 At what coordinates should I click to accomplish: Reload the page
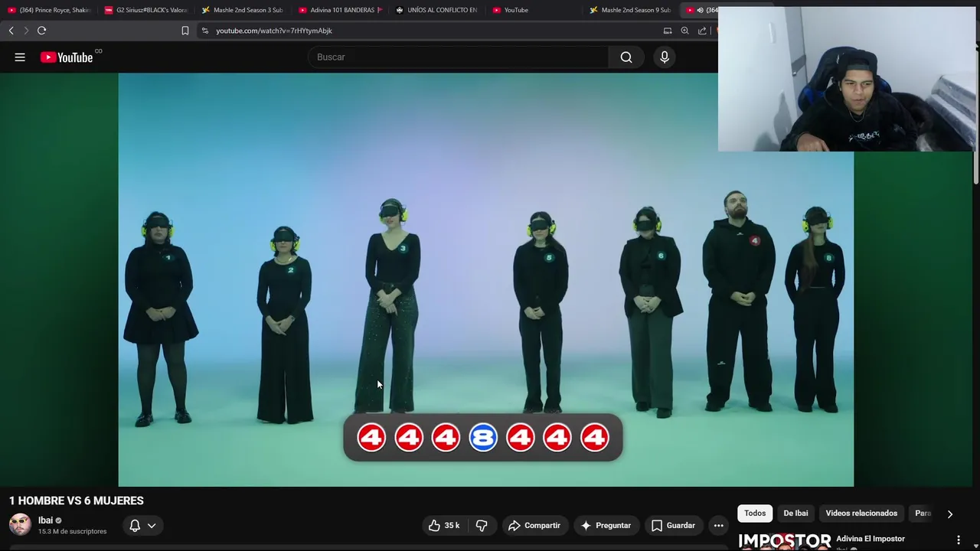pyautogui.click(x=42, y=31)
